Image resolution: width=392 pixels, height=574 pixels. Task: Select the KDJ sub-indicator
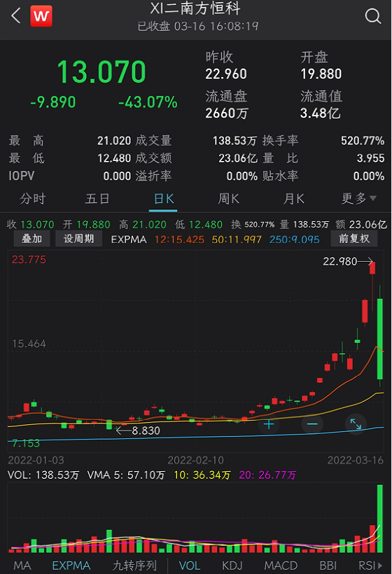pyautogui.click(x=232, y=566)
